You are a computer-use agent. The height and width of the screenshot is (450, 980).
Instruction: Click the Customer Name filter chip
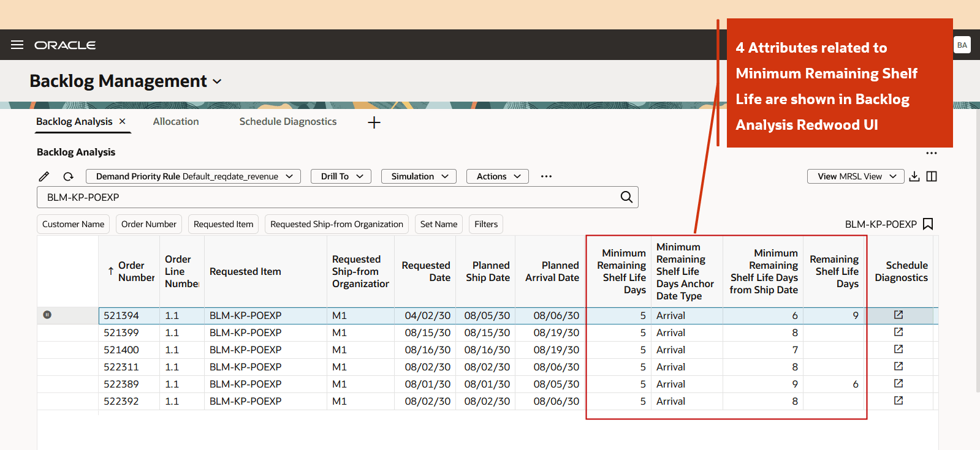click(x=73, y=224)
